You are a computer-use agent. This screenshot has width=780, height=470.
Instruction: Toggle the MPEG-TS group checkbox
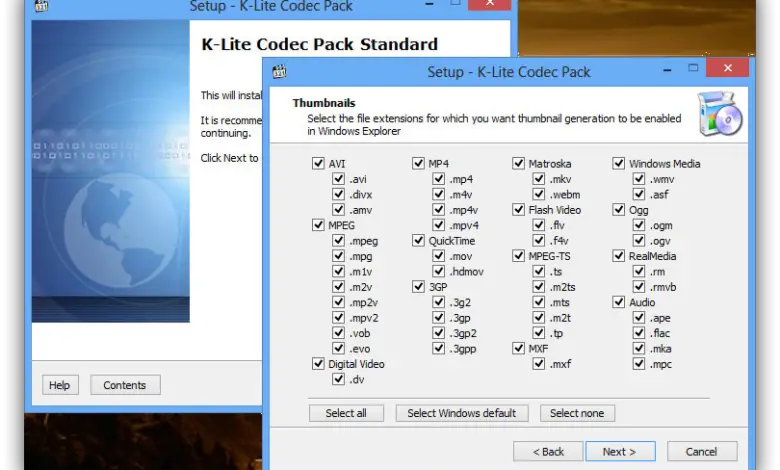coord(518,256)
